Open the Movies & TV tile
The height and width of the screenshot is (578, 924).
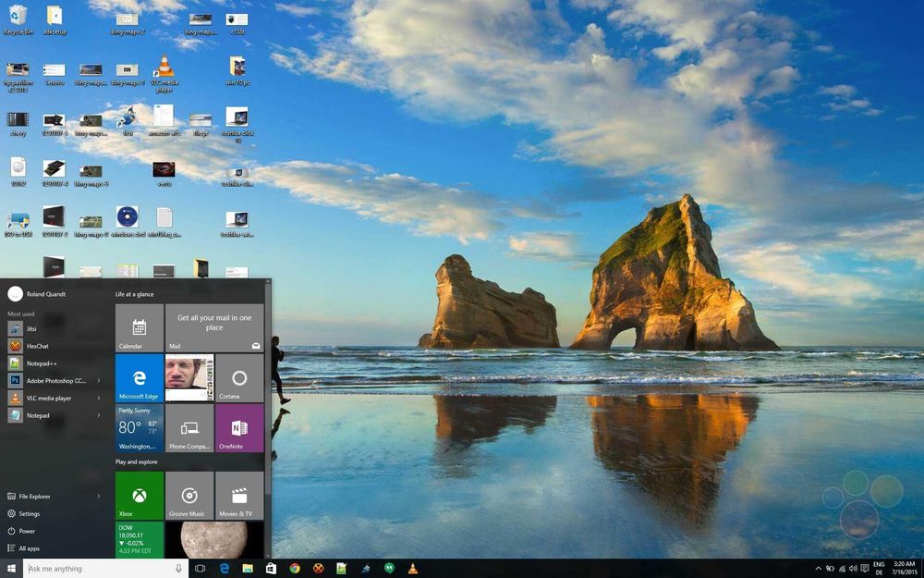point(239,496)
